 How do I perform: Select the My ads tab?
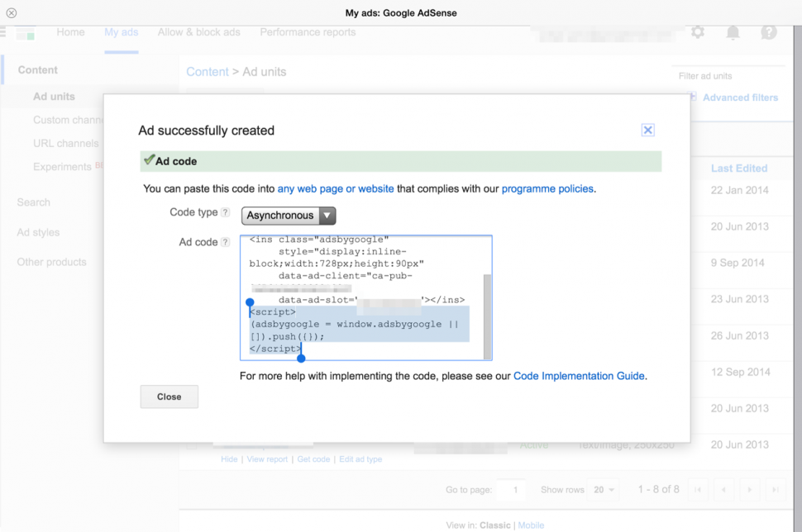point(122,32)
